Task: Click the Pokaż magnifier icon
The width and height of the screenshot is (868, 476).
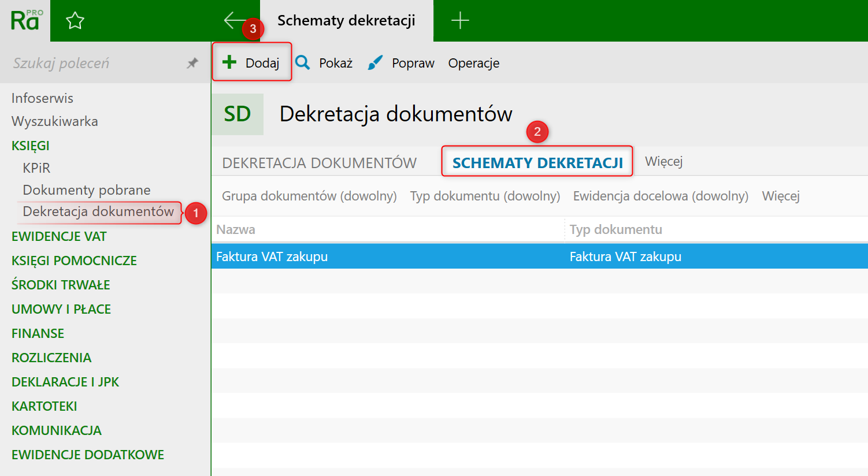Action: tap(303, 62)
